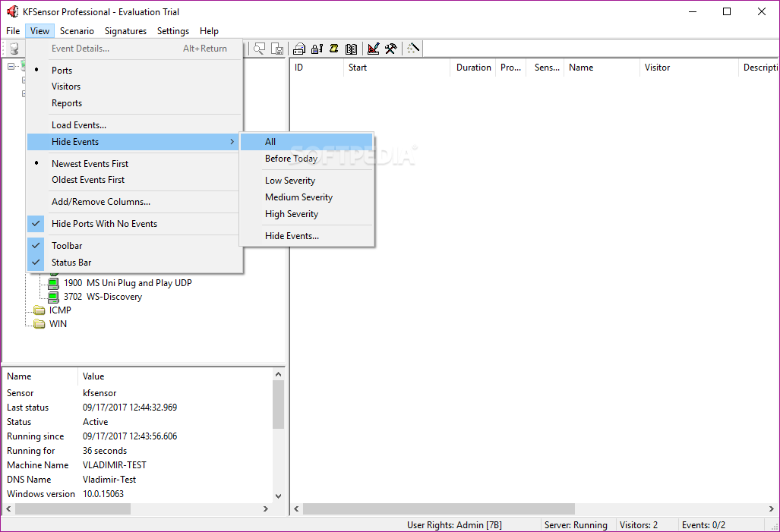This screenshot has height=532, width=780.
Task: Click the ICMP folder icon
Action: 39,310
